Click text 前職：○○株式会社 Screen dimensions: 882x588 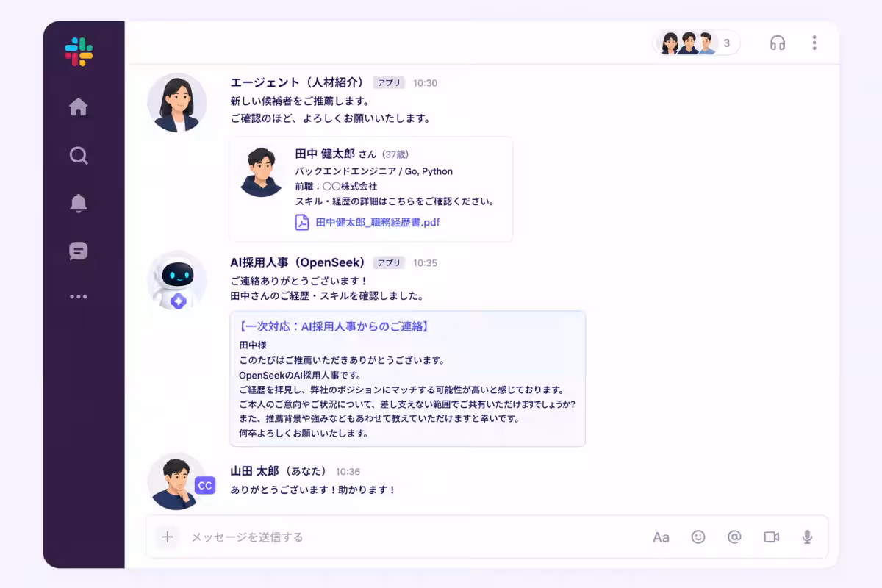pos(336,186)
